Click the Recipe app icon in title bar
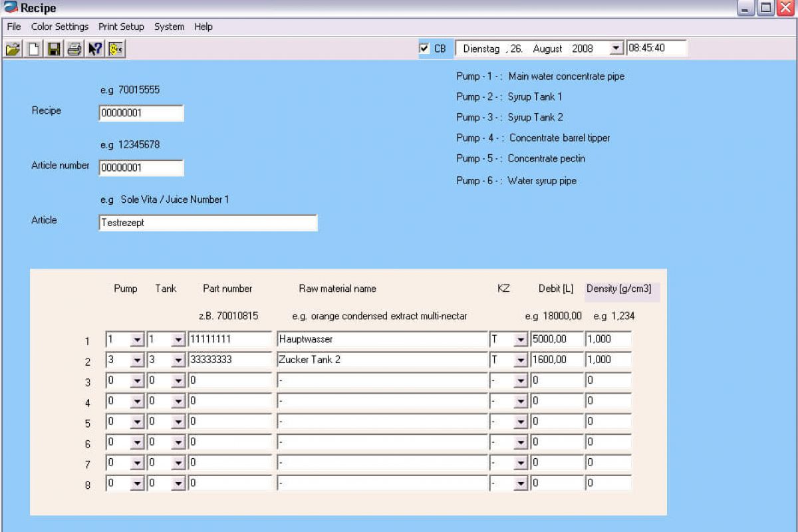The height and width of the screenshot is (532, 798). (x=11, y=8)
